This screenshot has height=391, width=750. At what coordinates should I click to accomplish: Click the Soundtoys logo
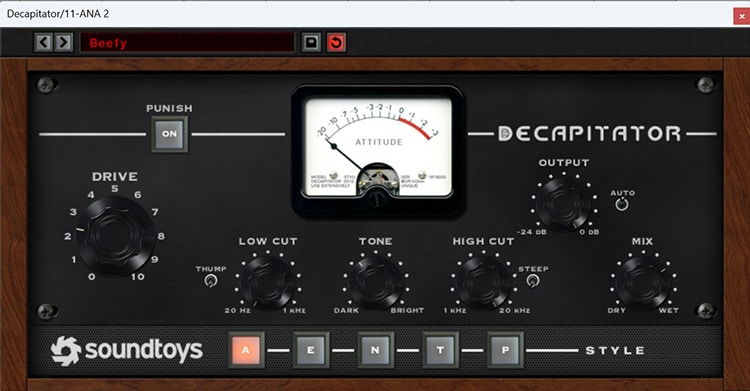pos(127,350)
